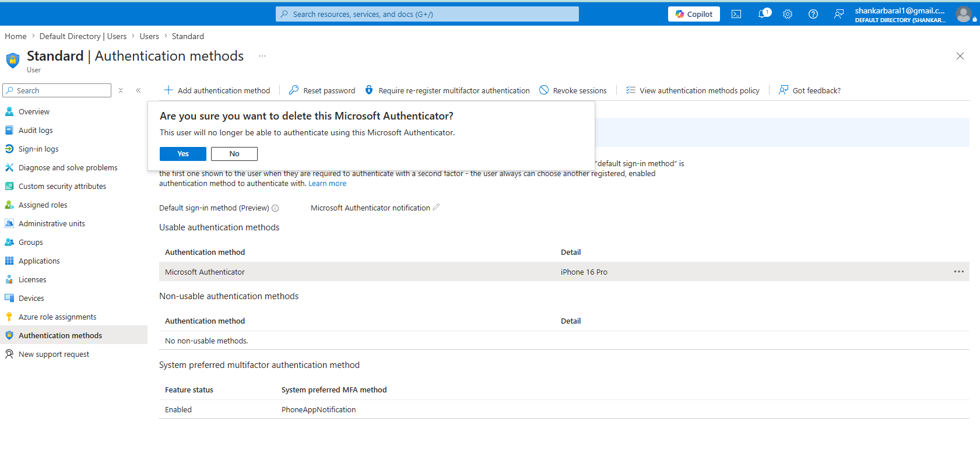Open the help question mark icon
Screen dimensions: 980x463
pyautogui.click(x=813, y=14)
